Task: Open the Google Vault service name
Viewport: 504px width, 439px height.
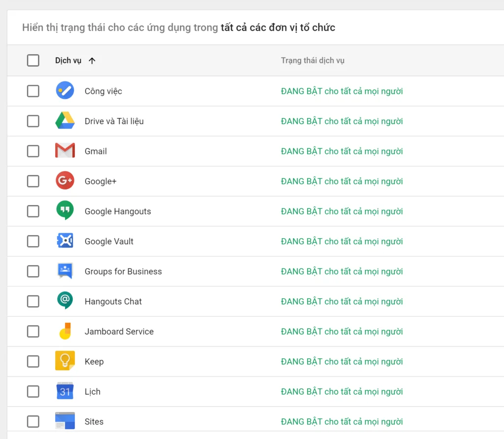Action: click(109, 241)
